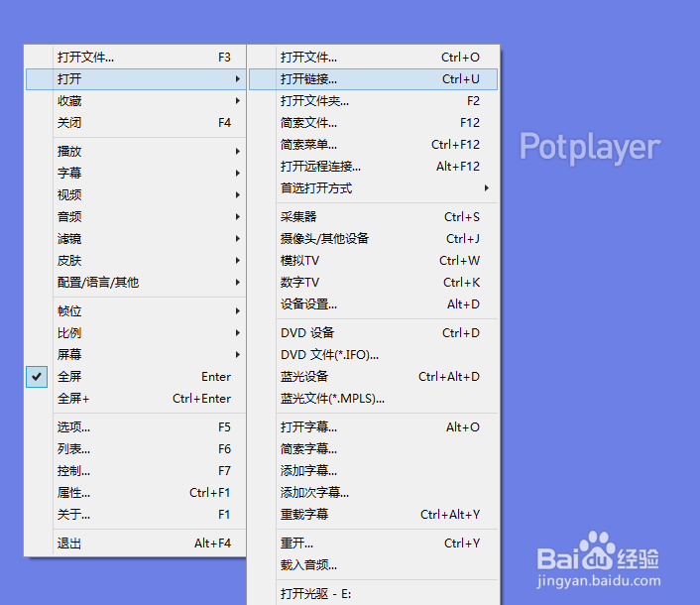Screen dimensions: 700x605
Task: Select 添加字幕... entry
Action: pos(373,471)
